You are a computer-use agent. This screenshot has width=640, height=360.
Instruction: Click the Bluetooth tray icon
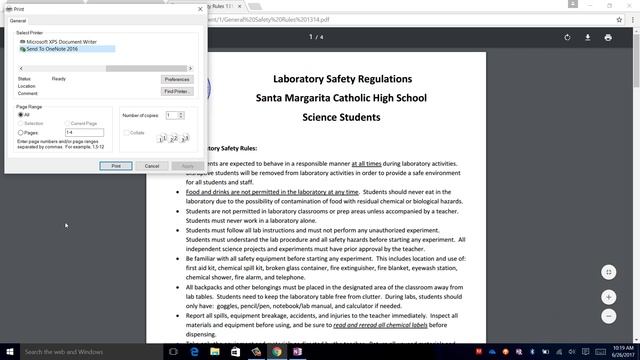coord(532,352)
